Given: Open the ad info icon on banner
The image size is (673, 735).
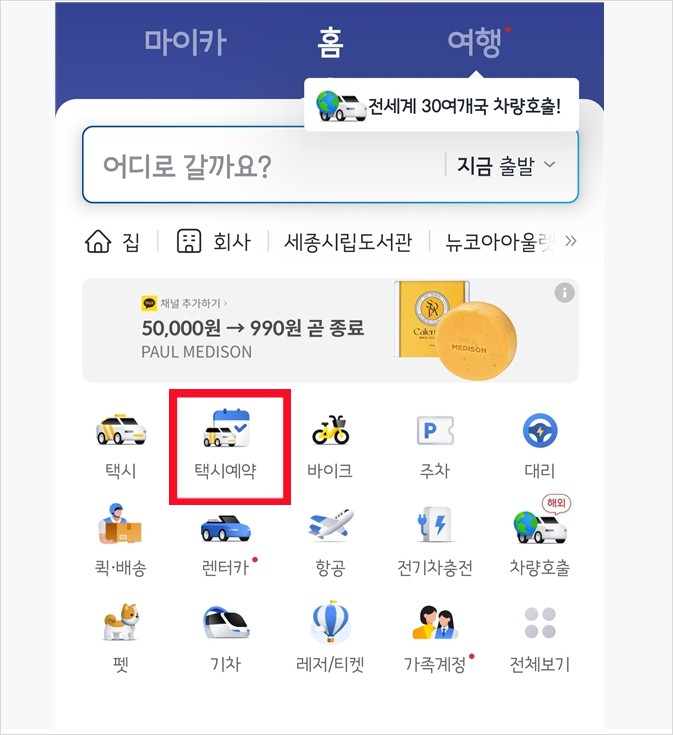Looking at the screenshot, I should click(x=564, y=293).
